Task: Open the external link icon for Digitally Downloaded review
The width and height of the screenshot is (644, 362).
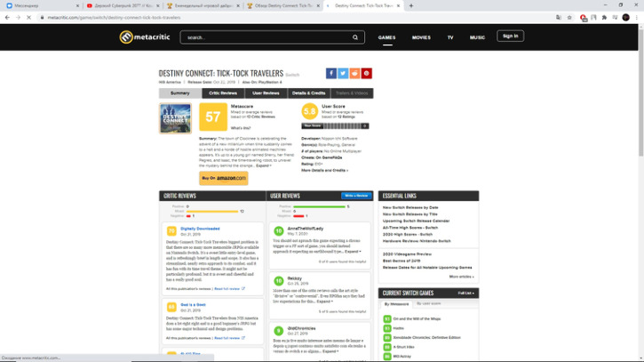Action: point(243,288)
